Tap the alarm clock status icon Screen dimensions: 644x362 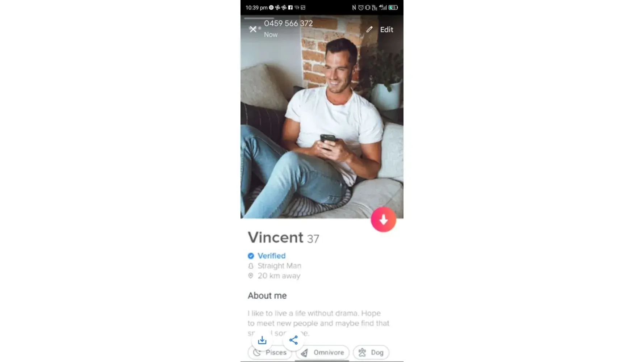361,7
